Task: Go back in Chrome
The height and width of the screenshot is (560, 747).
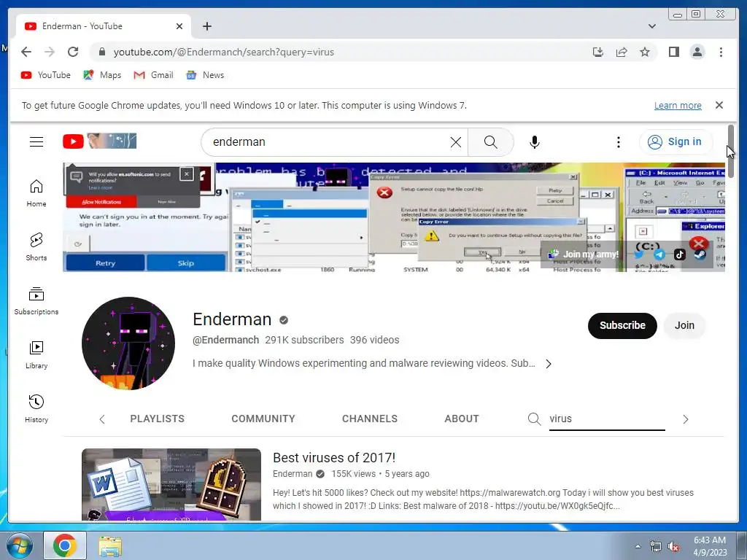Action: point(26,52)
